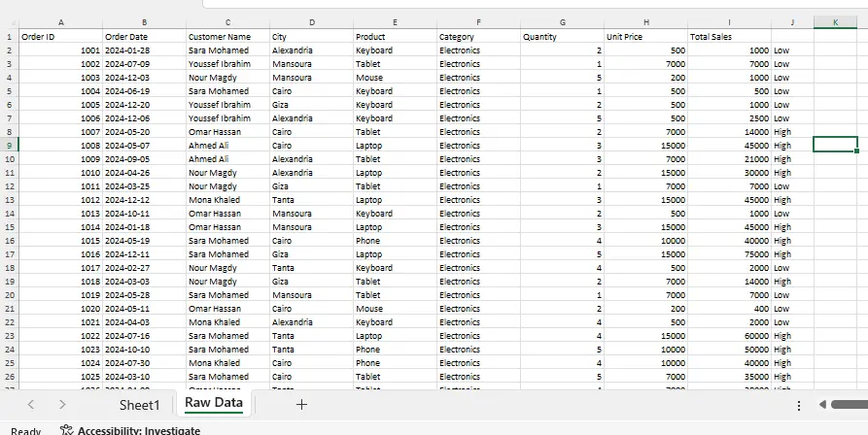Click High label in row 8
This screenshot has width=868, height=435.
tap(793, 132)
